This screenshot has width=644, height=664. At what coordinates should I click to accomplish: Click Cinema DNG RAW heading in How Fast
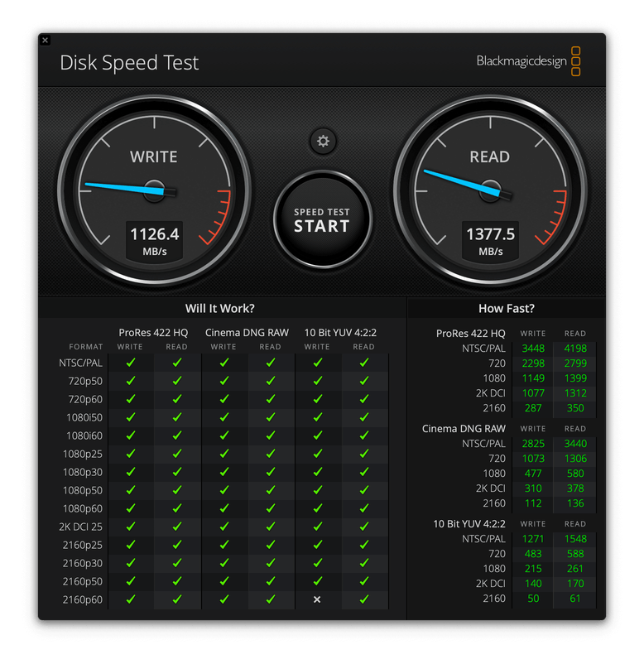coord(464,429)
